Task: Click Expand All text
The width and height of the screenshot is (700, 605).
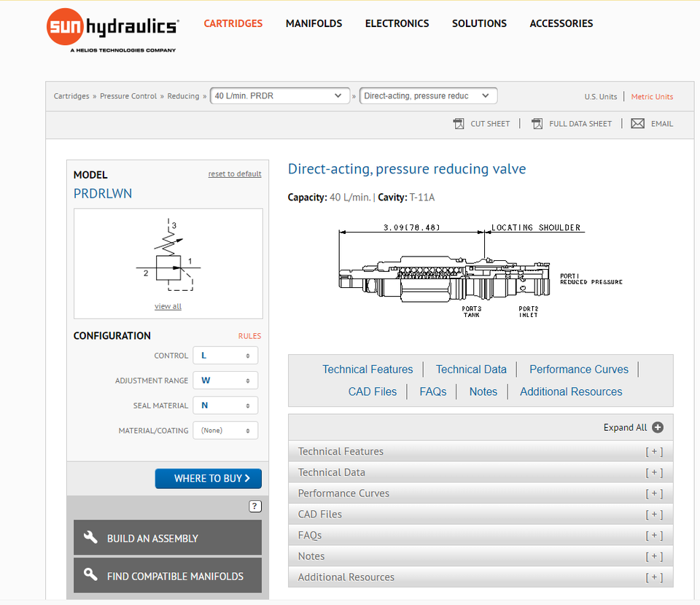Action: tap(625, 427)
